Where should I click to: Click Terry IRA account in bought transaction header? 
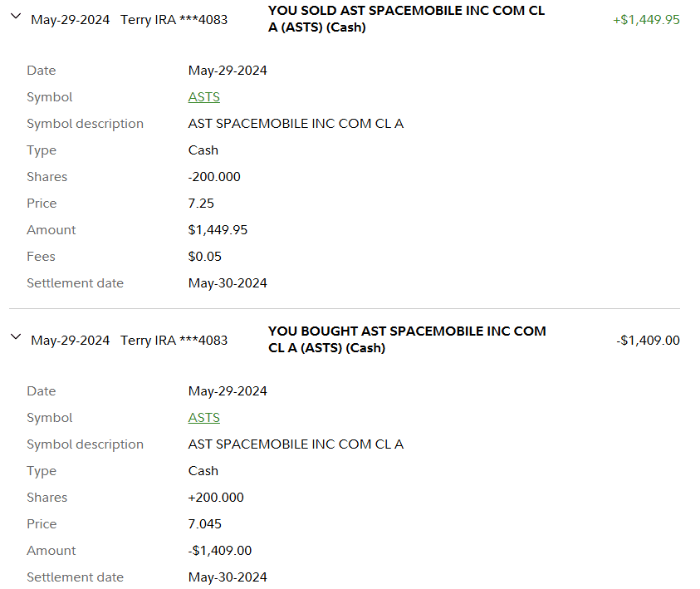click(x=174, y=340)
